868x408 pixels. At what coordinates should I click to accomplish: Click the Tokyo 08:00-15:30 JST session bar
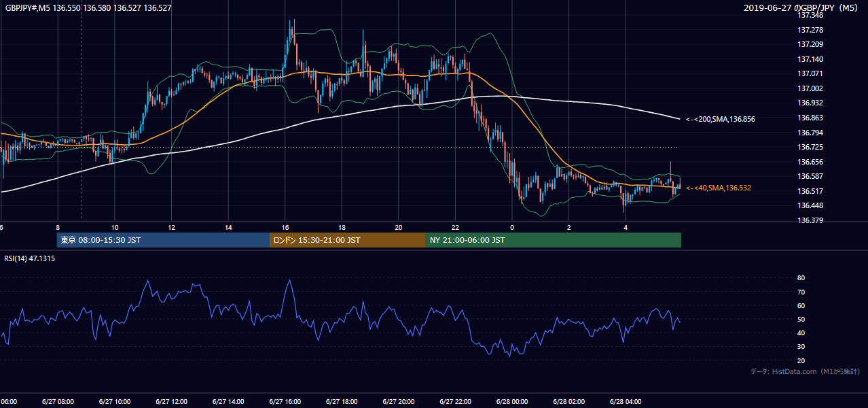163,240
